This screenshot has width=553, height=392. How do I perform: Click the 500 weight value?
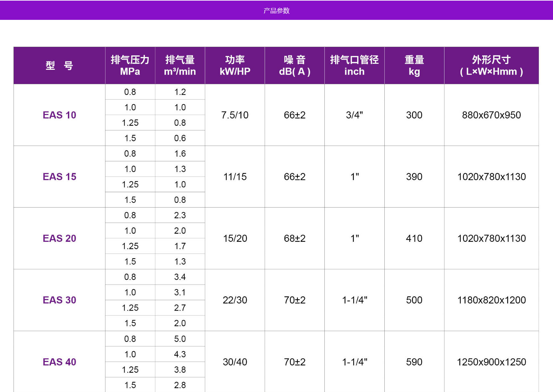[414, 300]
